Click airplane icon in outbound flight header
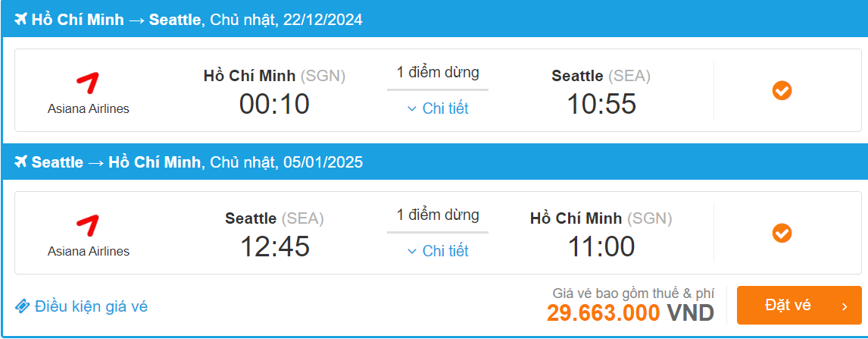 coord(20,20)
